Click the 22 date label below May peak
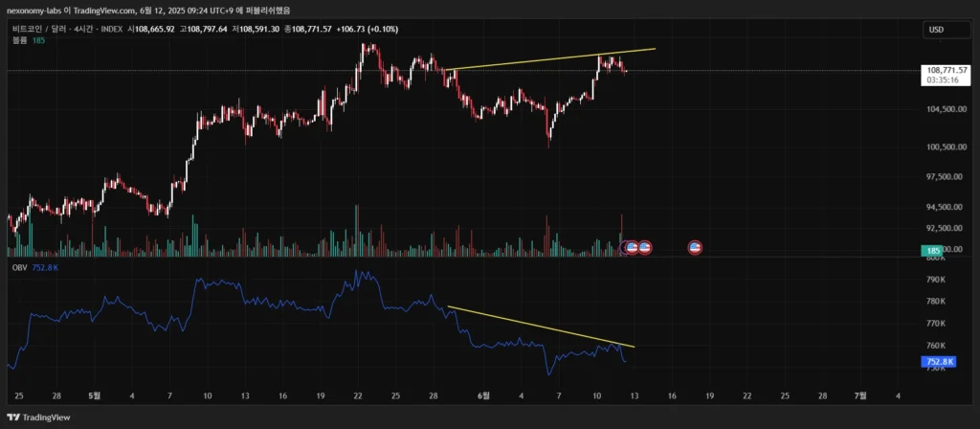The height and width of the screenshot is (429, 980). point(358,395)
